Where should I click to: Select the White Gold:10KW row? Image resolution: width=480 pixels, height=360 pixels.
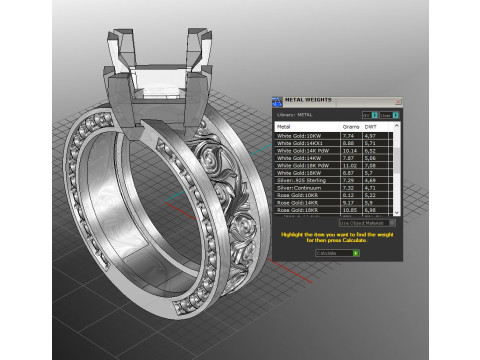(x=333, y=136)
